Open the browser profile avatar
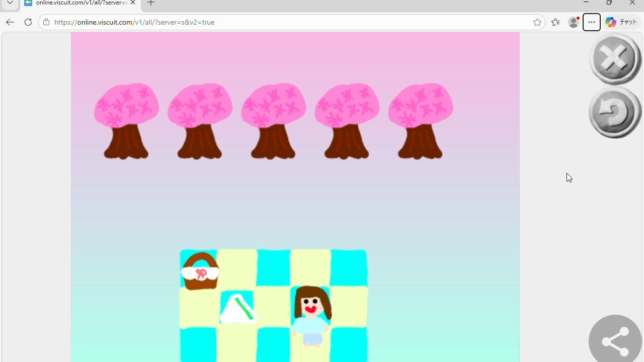The height and width of the screenshot is (362, 644). click(x=573, y=22)
